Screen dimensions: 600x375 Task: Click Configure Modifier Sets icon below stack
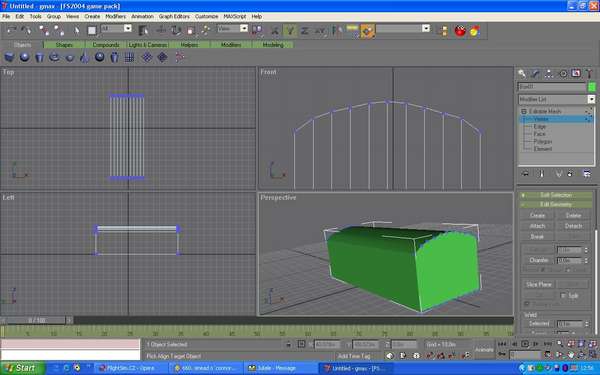coord(587,174)
